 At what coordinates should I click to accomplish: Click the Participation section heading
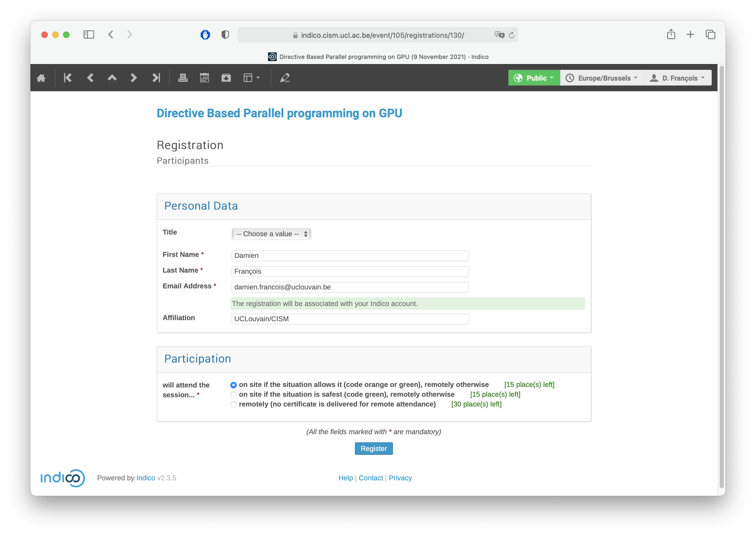[x=198, y=359]
